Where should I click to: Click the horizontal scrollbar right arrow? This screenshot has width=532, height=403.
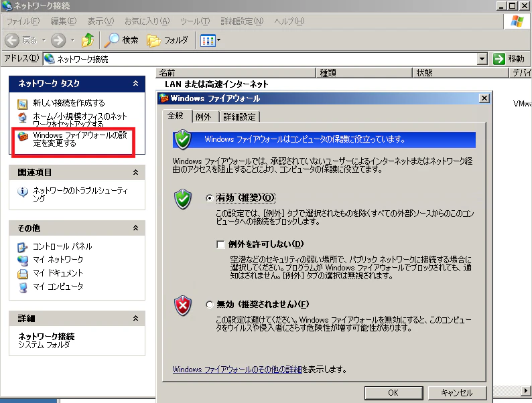point(525,390)
